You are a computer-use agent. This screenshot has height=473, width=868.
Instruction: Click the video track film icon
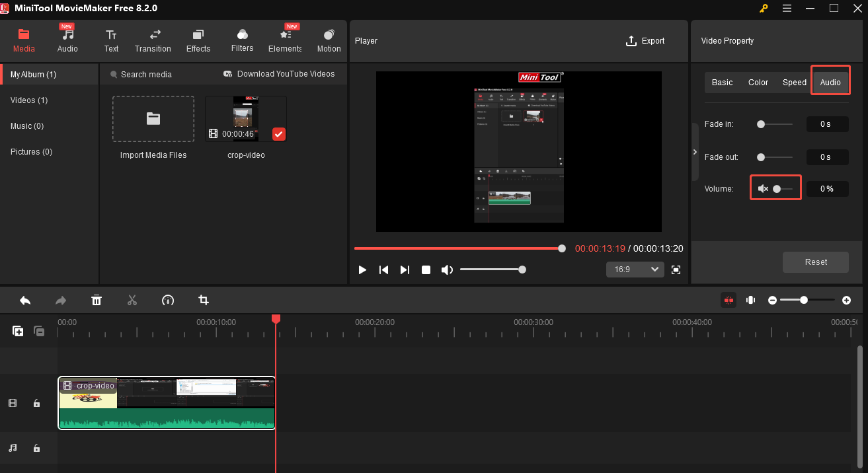click(x=13, y=403)
